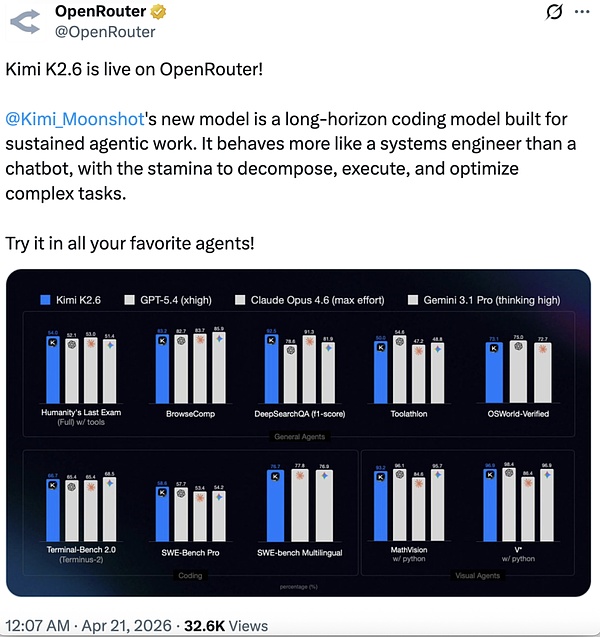The image size is (600, 637).
Task: Click the Kimi icon on the OSWorld-Verified bar
Action: (x=491, y=351)
